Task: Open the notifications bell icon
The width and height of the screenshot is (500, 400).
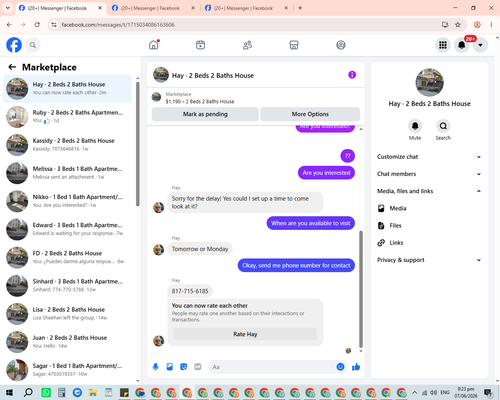Action: coord(462,45)
